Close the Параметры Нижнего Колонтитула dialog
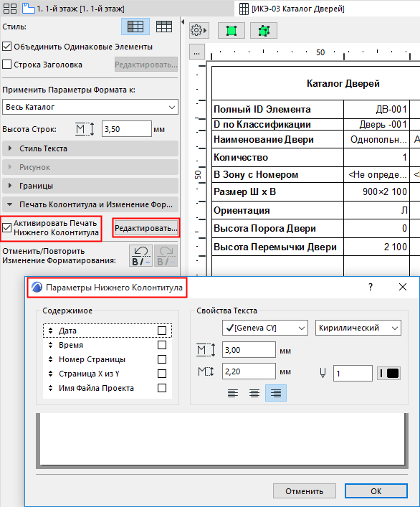Screen dimensions: 420x507 (403, 287)
